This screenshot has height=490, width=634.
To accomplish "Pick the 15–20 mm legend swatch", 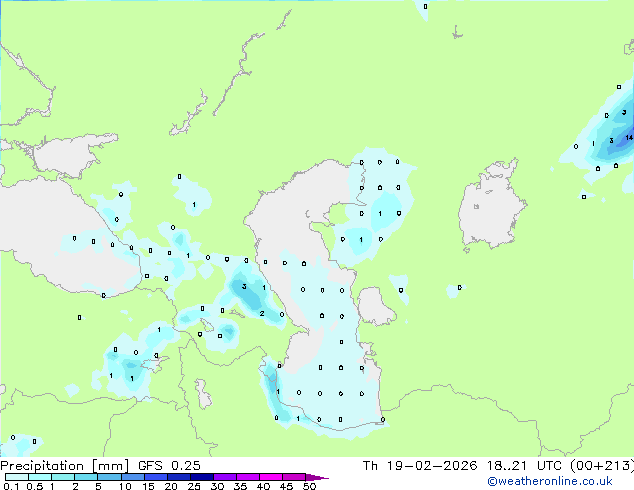I will pyautogui.click(x=155, y=477).
